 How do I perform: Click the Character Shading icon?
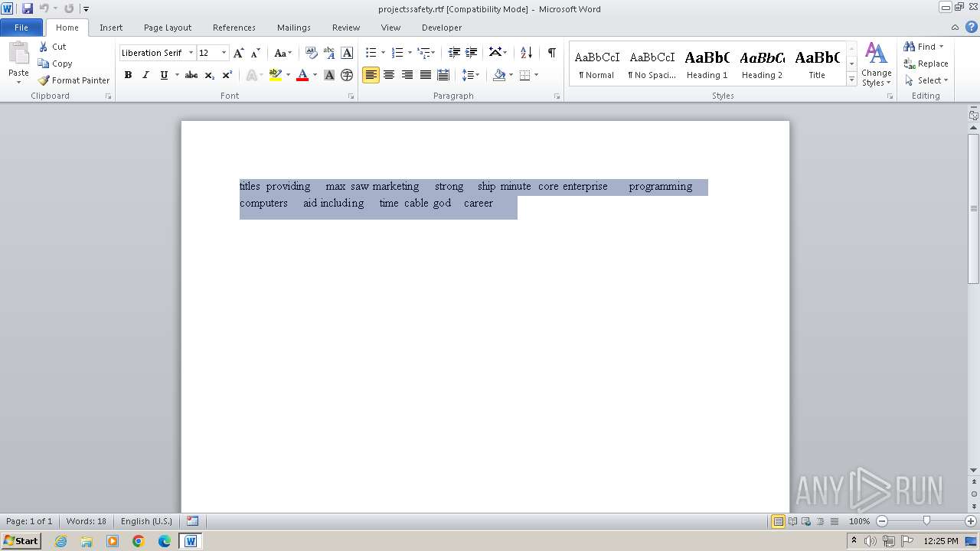click(329, 75)
